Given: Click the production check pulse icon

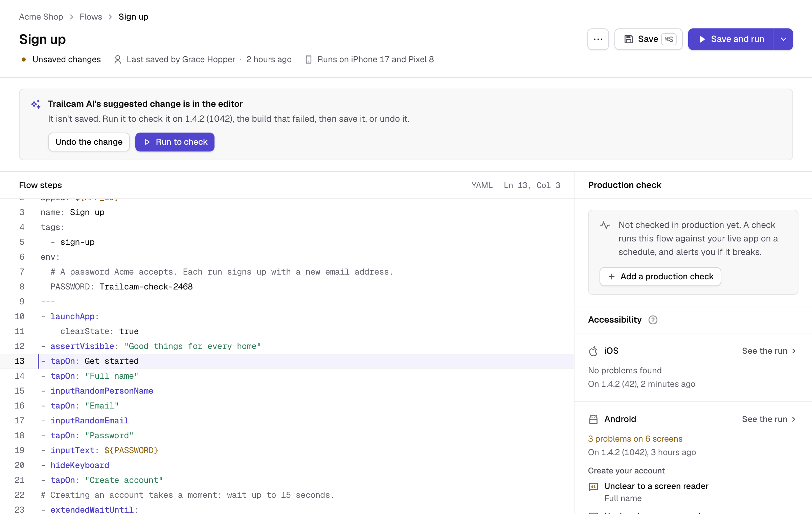Looking at the screenshot, I should click(x=605, y=225).
